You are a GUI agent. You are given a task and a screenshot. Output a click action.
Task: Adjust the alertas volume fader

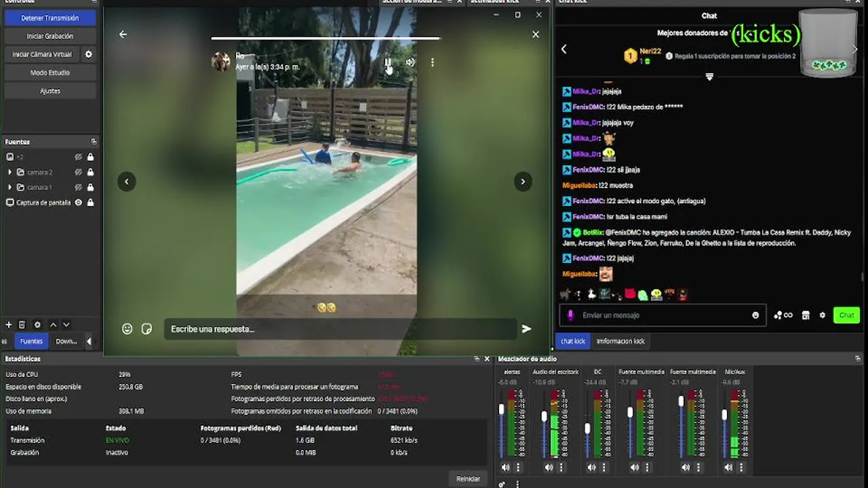[x=502, y=409]
